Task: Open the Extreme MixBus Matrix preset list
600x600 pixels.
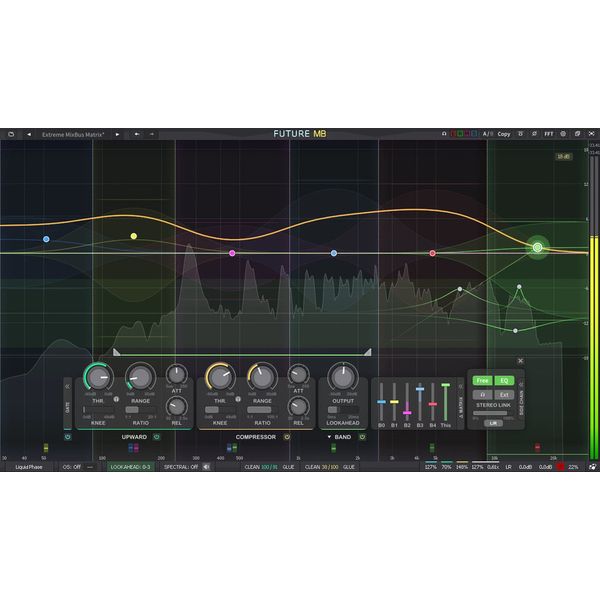Action: 80,133
